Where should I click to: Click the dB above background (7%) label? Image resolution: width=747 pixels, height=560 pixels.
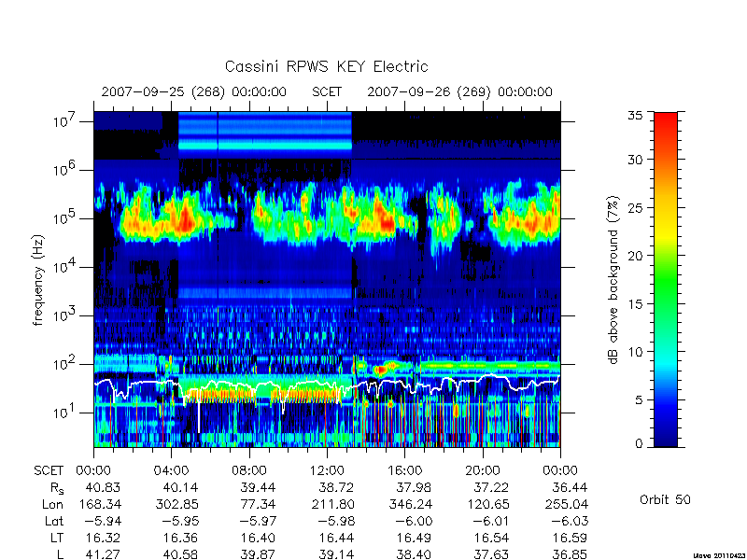click(613, 280)
